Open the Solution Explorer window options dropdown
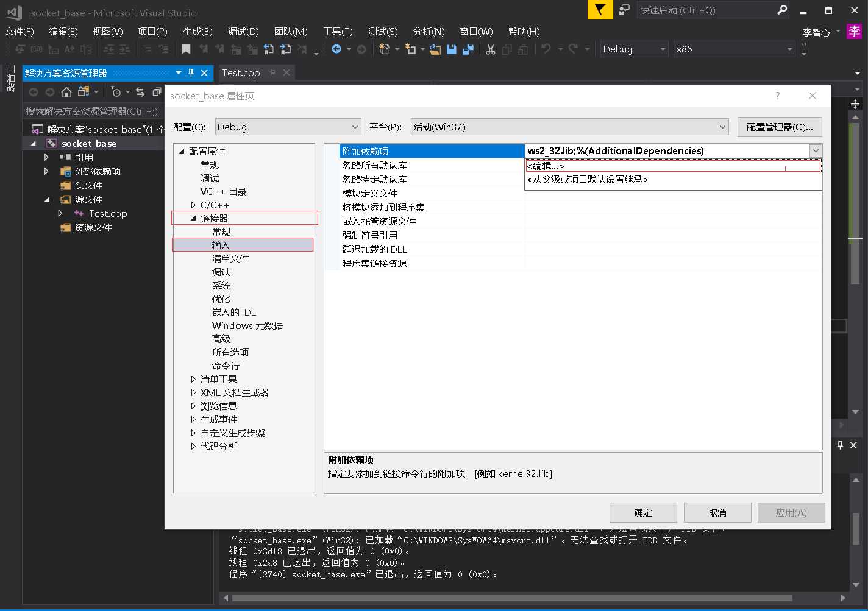This screenshot has width=868, height=611. (179, 73)
